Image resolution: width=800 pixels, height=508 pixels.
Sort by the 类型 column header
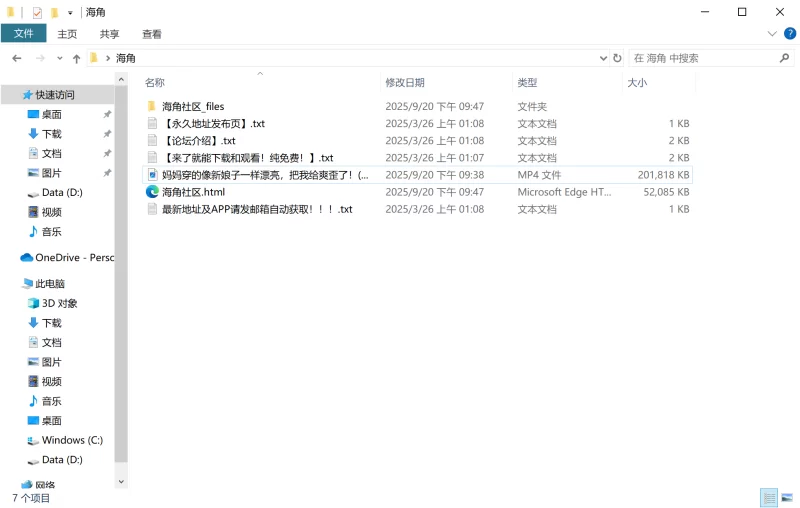click(x=527, y=83)
